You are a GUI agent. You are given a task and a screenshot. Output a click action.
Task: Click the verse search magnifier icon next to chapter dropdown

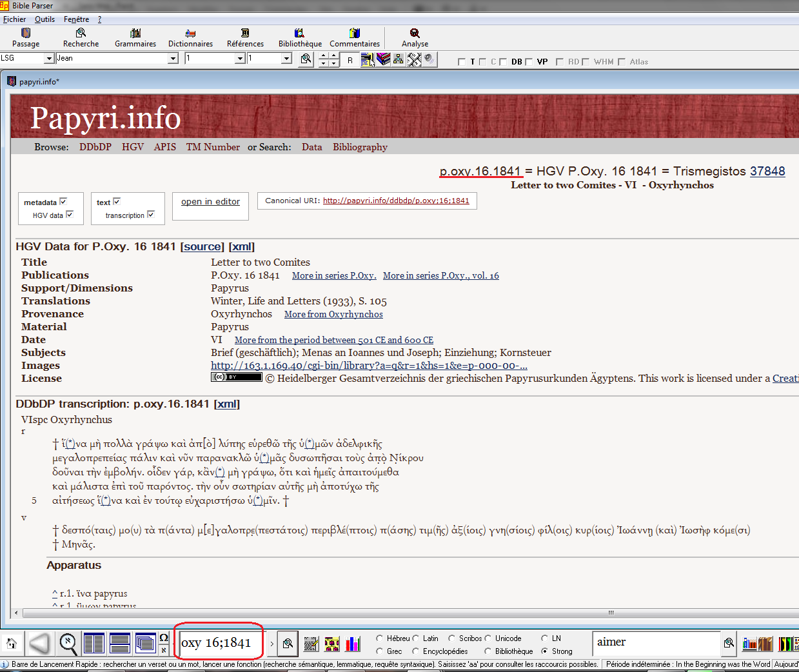[306, 59]
